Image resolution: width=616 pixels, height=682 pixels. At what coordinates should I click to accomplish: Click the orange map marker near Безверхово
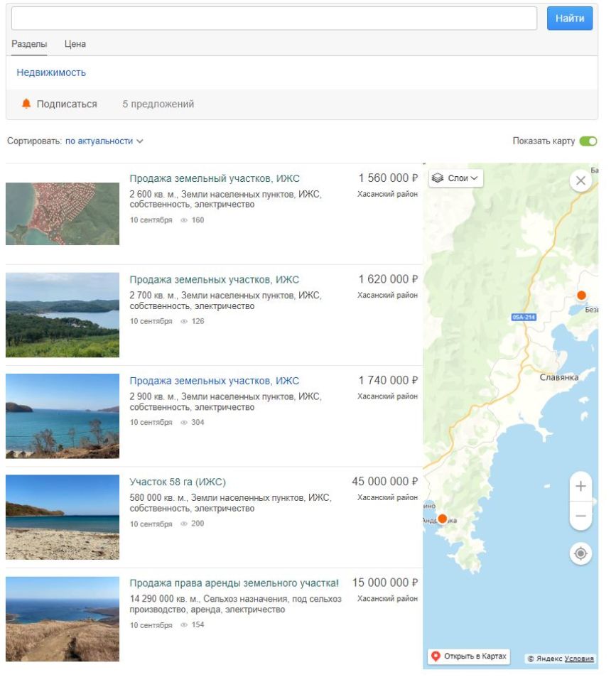pyautogui.click(x=581, y=295)
